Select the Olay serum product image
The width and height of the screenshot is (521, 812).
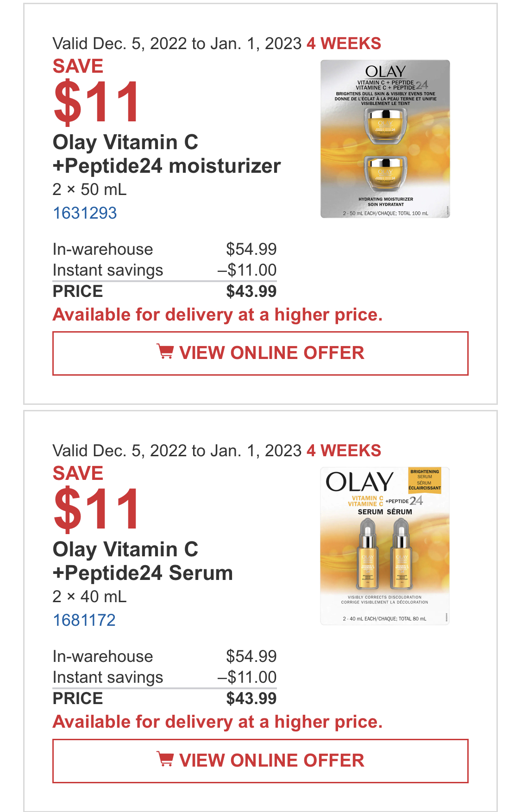(x=385, y=546)
